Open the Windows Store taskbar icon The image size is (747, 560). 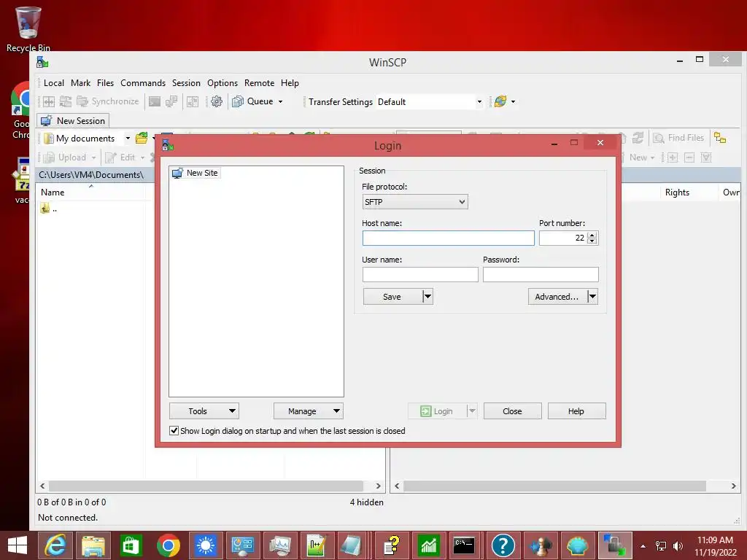click(x=131, y=545)
